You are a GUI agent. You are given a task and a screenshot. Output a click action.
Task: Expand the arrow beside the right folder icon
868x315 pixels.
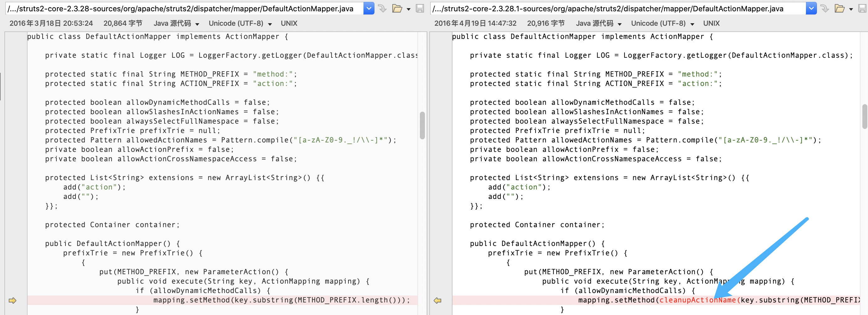pos(851,9)
